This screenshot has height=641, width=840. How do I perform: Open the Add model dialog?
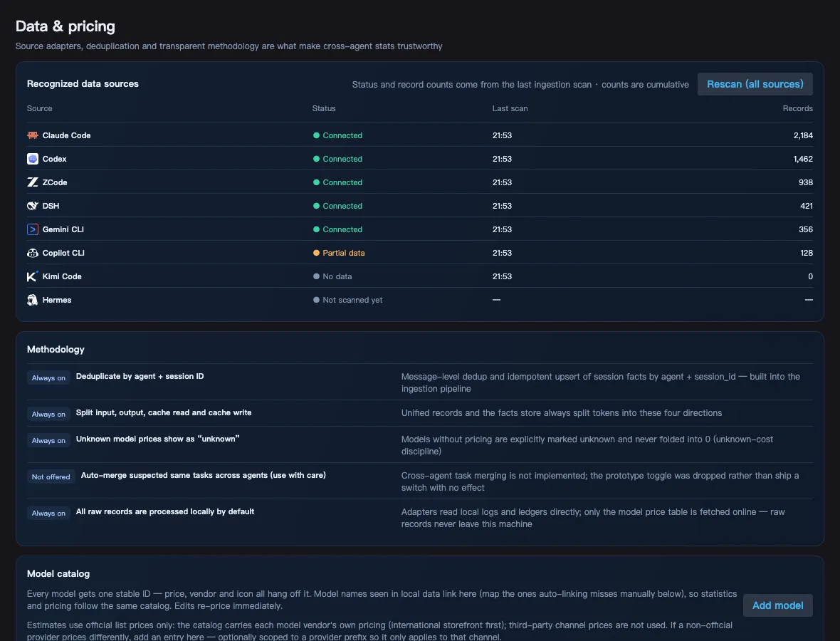pos(777,605)
